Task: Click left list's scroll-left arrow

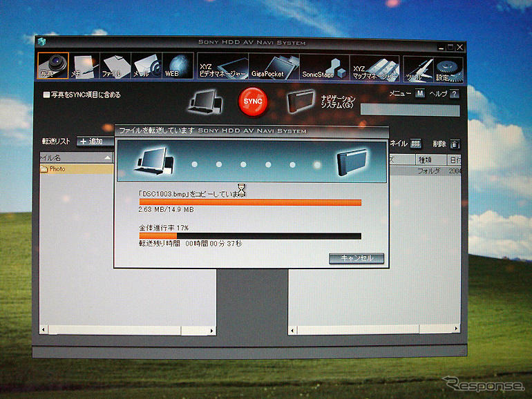Action: coord(44,329)
